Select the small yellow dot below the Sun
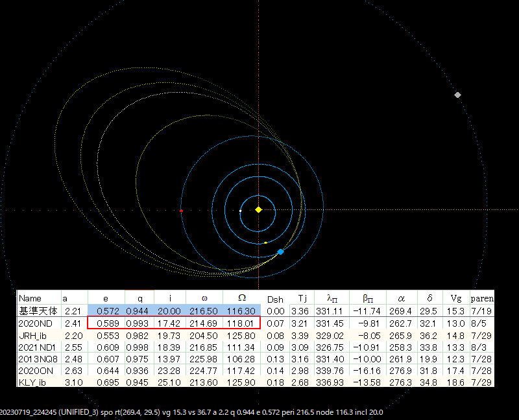The image size is (519, 420). point(265,243)
